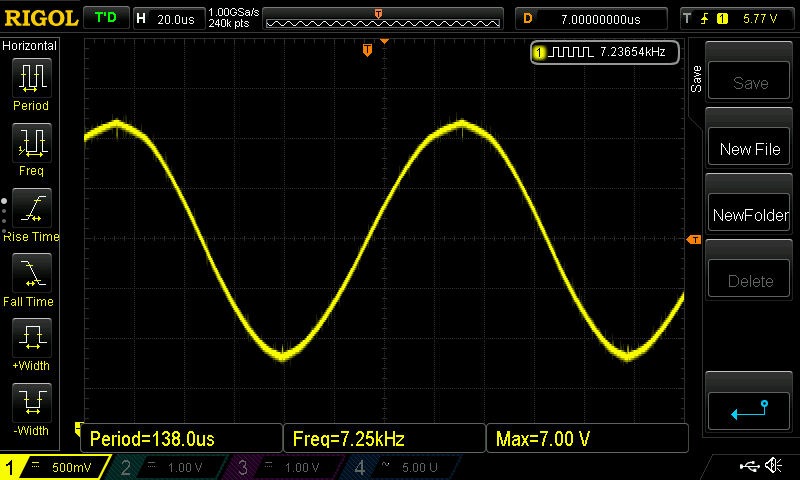Select channel 1 500mV tab

coord(54,467)
